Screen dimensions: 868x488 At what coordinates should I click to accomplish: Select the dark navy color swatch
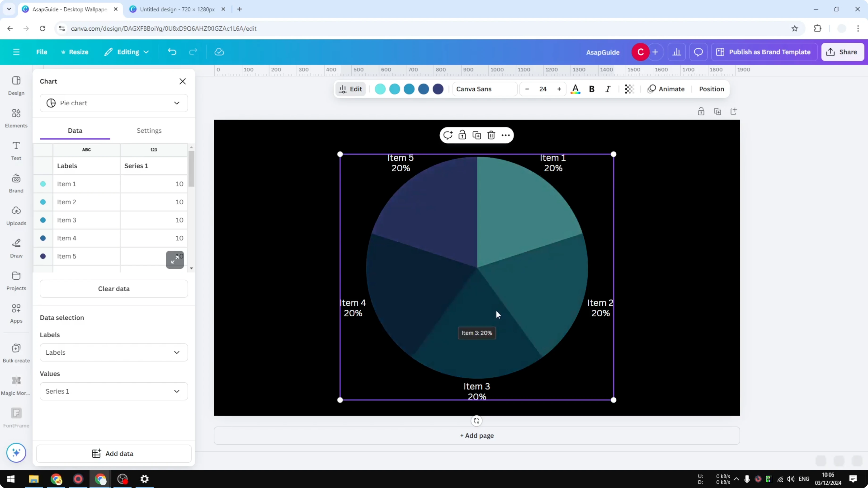(x=438, y=89)
